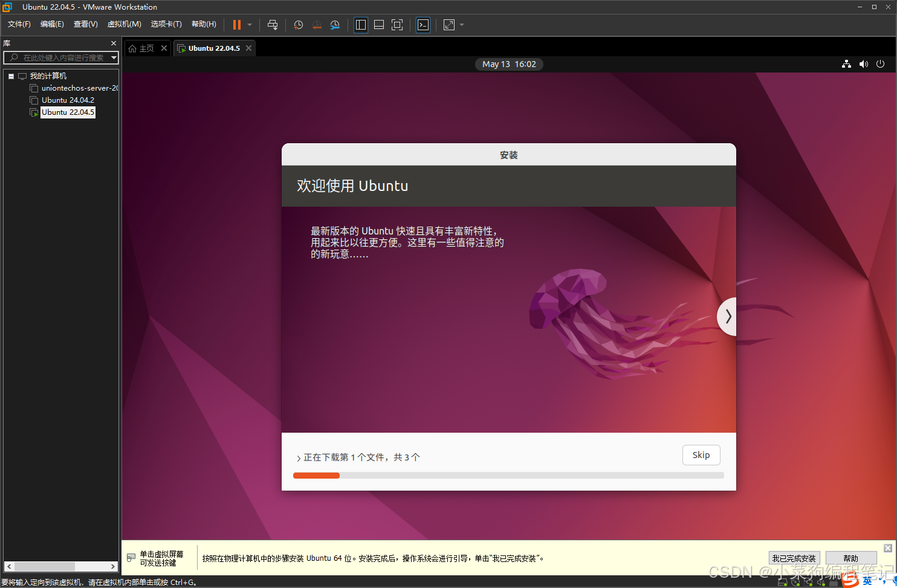The width and height of the screenshot is (897, 588).
Task: Select the Ubuntu 24.04.2 virtual machine
Action: point(68,100)
